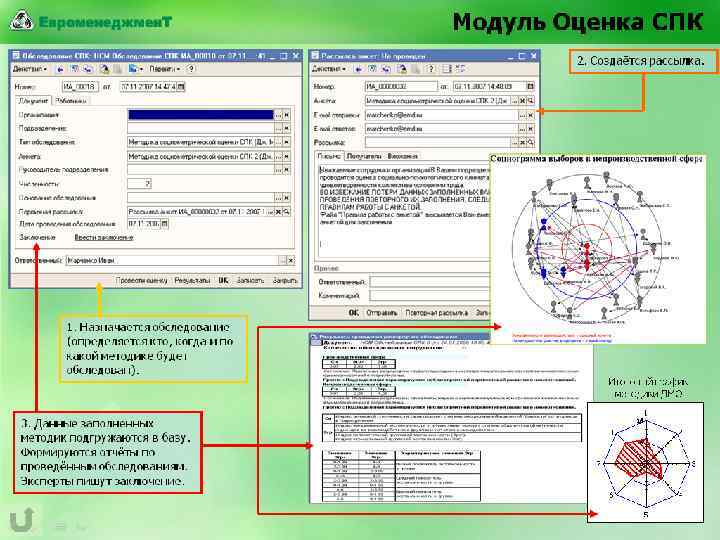Open Первичная рассылка via magnifier icon
720x540 pixels.
pos(287,212)
